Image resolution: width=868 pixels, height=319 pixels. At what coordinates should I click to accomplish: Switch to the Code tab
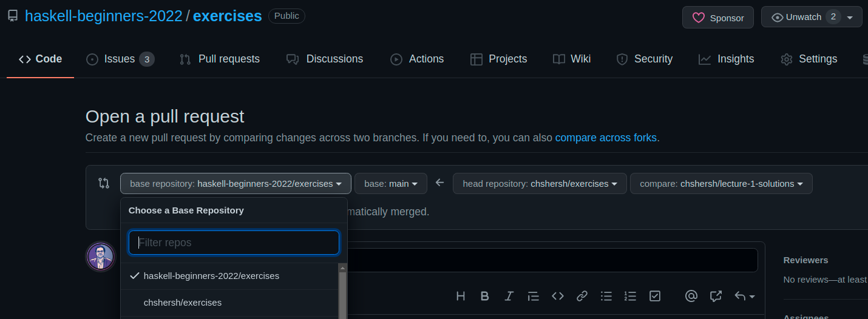[40, 59]
